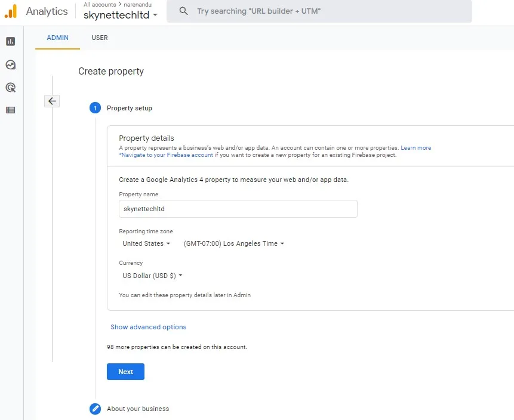Click the Google Analytics logo

click(11, 11)
